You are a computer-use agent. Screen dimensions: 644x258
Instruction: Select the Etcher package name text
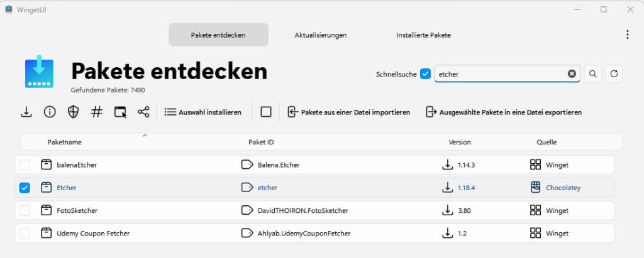pyautogui.click(x=67, y=188)
